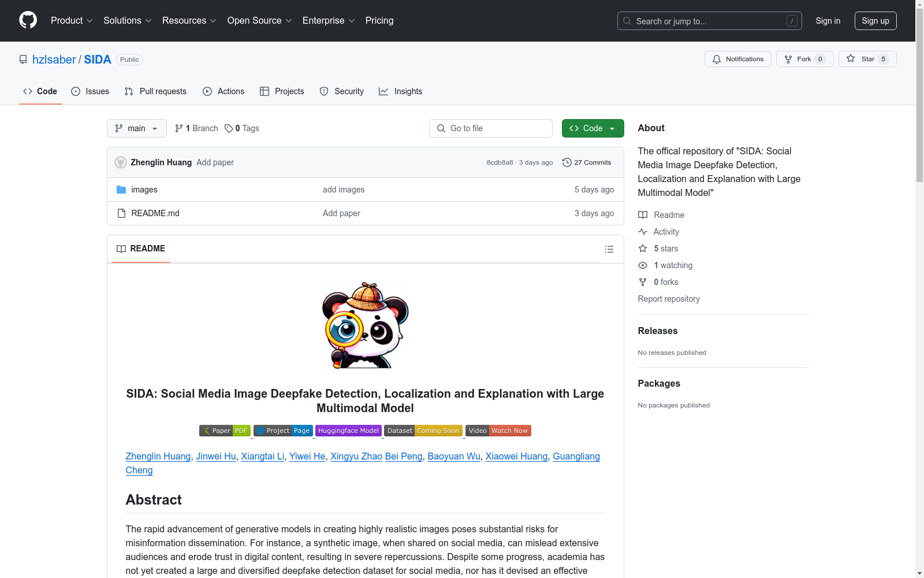Open Yiwei He author link
Screen dimensions: 924x578
[307, 456]
